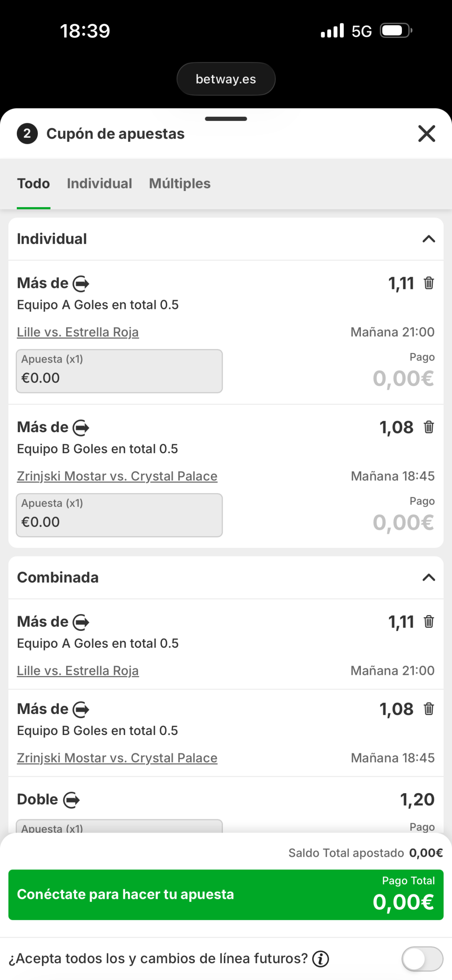Delete Lille selection from Combinada section
This screenshot has height=980, width=452.
[x=429, y=622]
